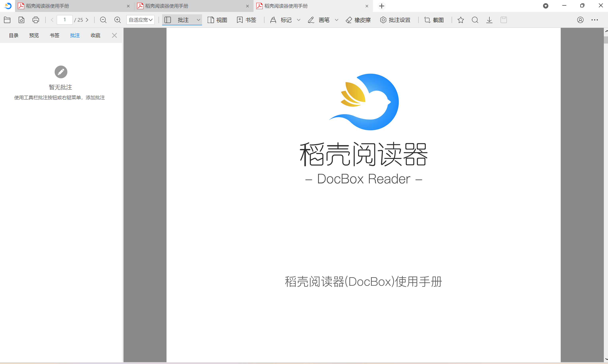
Task: Open the 视图 view options
Action: (217, 20)
